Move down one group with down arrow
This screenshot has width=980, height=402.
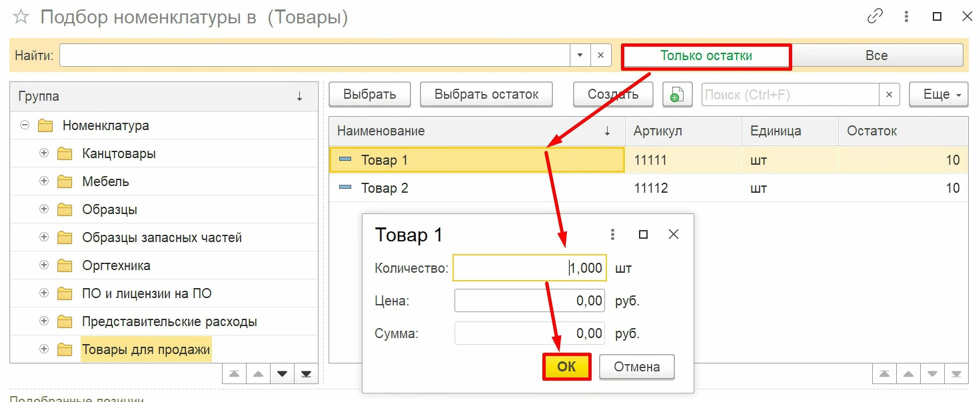(x=282, y=374)
